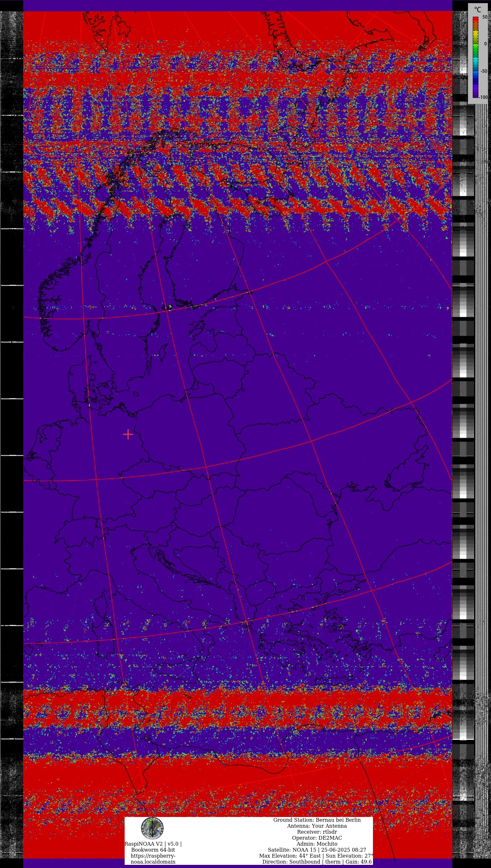Click the 'Operator: DE2MAC' line
Image resolution: width=491 pixels, height=868 pixels.
click(x=317, y=838)
